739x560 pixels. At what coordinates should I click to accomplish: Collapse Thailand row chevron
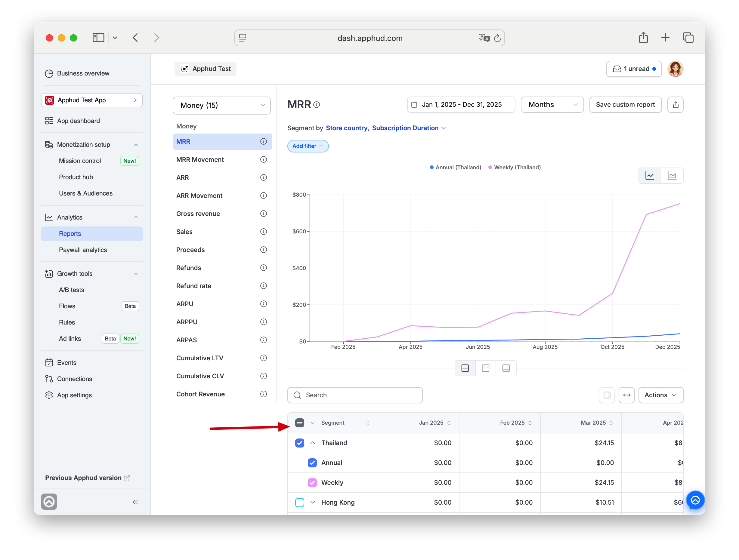point(312,443)
